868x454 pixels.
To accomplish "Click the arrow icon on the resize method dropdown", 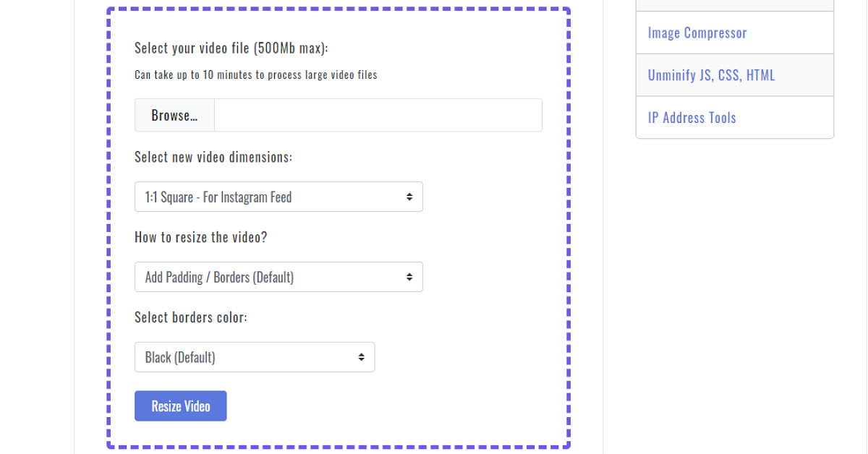I will tap(409, 277).
